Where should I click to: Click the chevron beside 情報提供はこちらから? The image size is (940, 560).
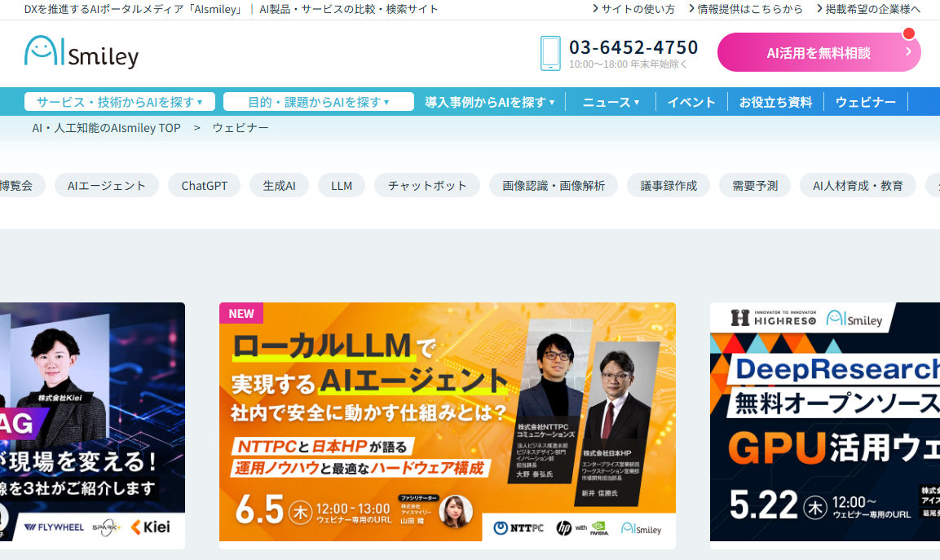click(691, 9)
